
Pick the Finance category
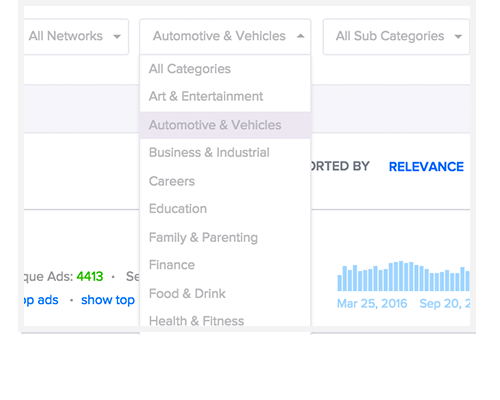tap(225, 265)
